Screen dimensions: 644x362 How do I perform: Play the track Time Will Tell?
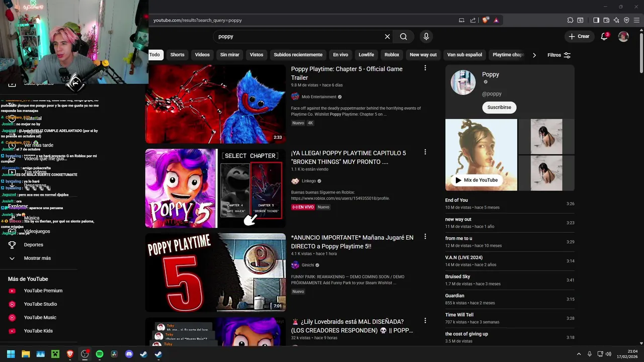pyautogui.click(x=510, y=318)
